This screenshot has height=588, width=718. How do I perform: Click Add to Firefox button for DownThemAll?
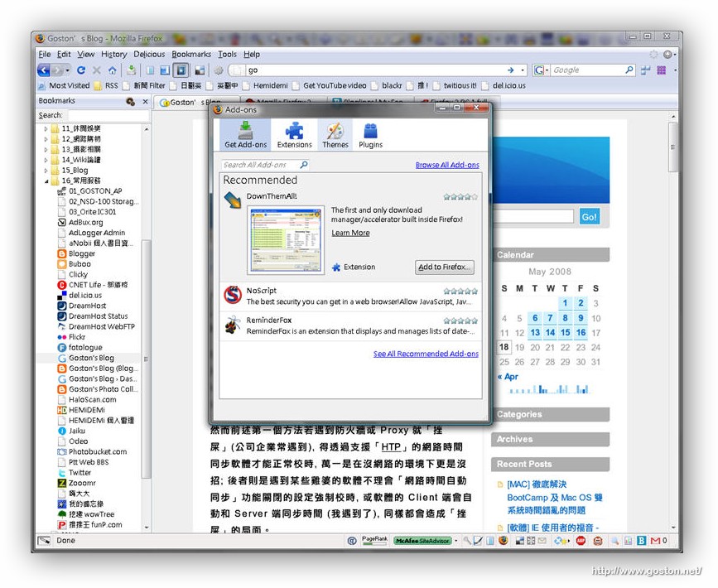click(x=444, y=267)
